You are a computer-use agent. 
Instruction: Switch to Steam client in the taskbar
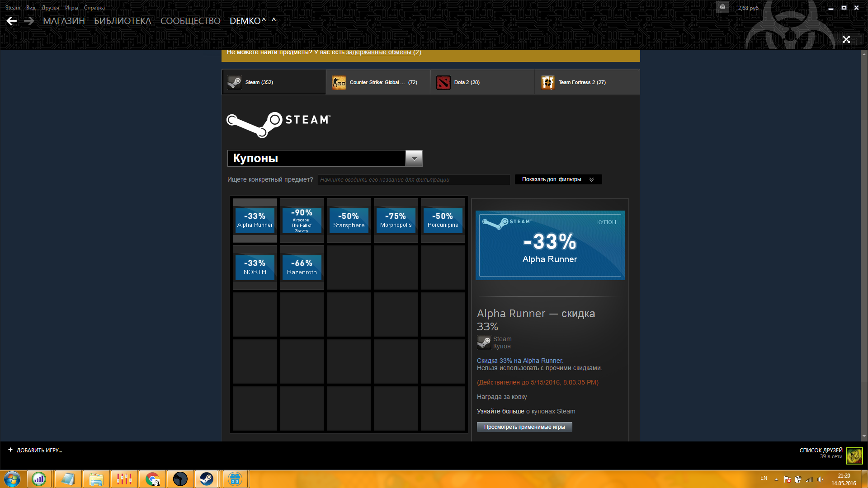click(207, 479)
